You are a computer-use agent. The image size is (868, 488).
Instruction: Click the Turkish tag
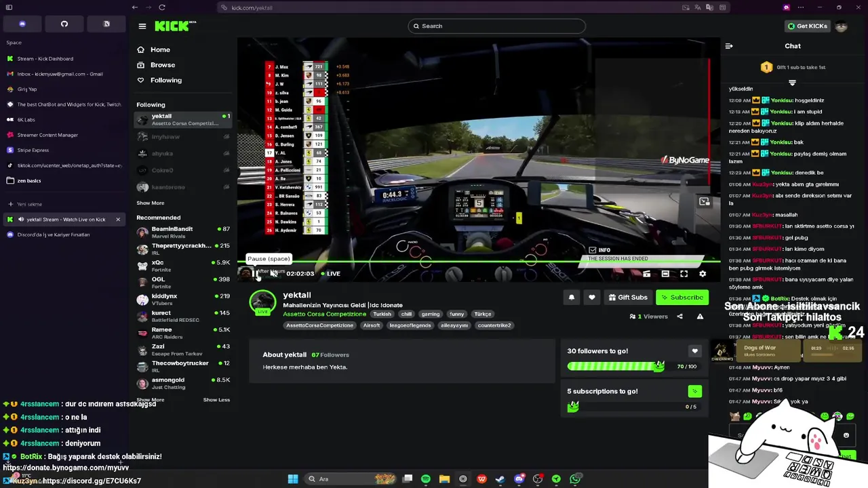tap(382, 314)
